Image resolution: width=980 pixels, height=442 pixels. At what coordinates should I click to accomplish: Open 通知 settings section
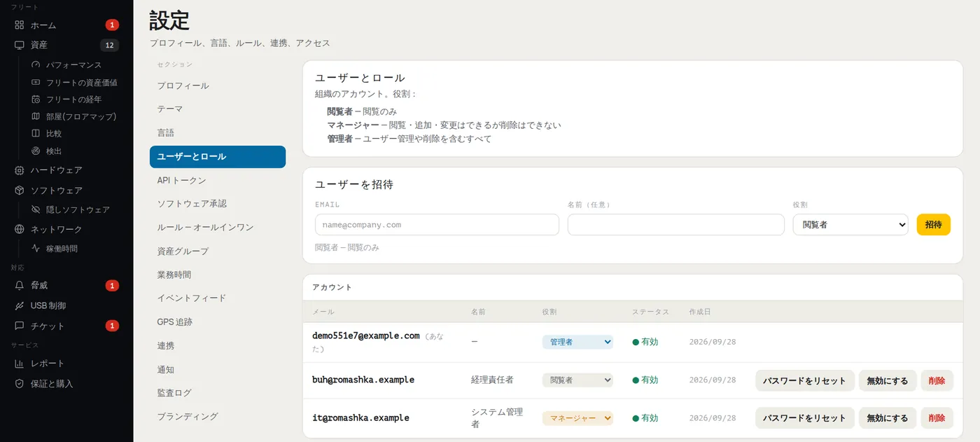[218, 369]
